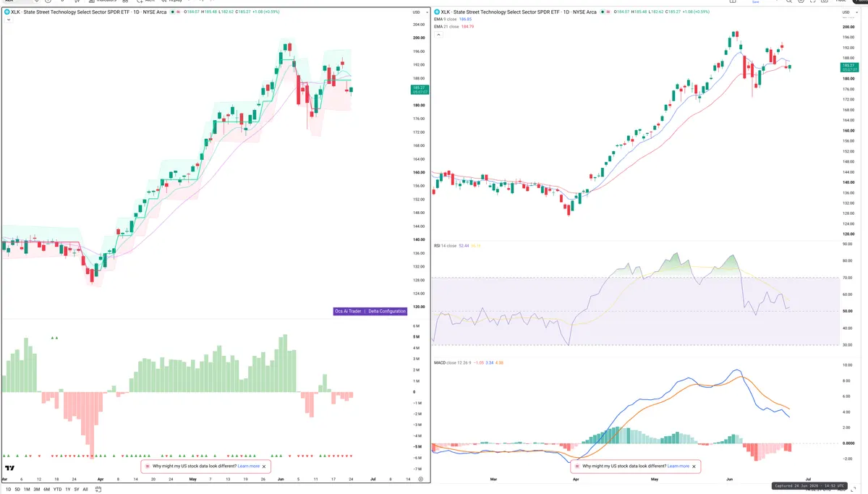This screenshot has height=494, width=868.
Task: Dismiss the left chart data banner
Action: coord(265,467)
